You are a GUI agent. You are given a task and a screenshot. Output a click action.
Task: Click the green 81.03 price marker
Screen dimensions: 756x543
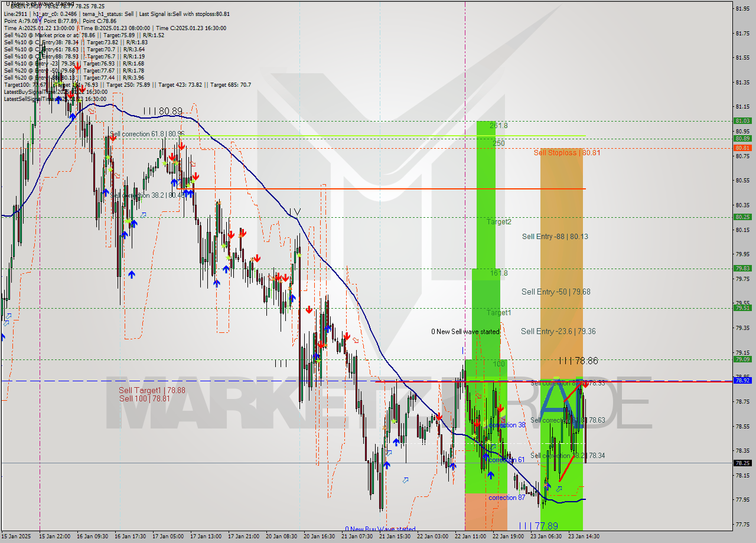pyautogui.click(x=742, y=120)
